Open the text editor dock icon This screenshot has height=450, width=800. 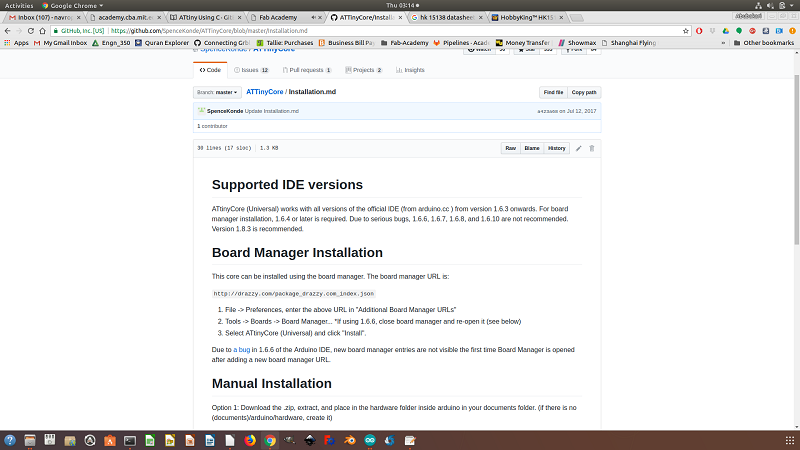coord(410,440)
